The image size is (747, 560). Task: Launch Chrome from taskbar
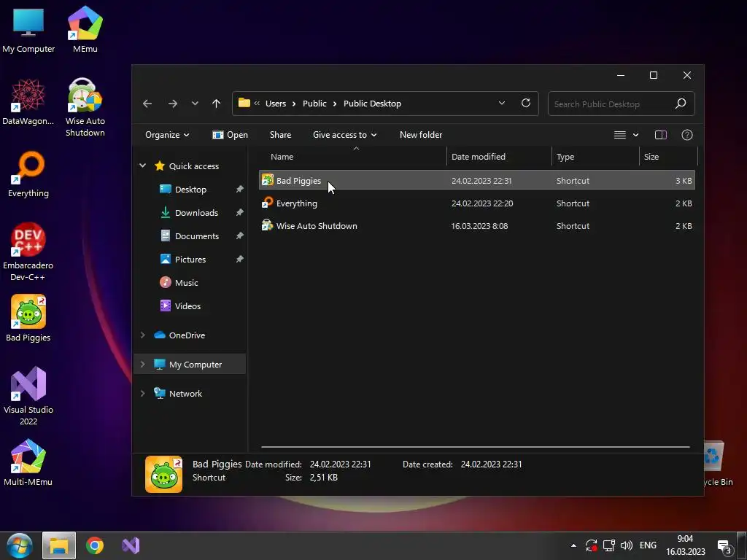coord(95,545)
